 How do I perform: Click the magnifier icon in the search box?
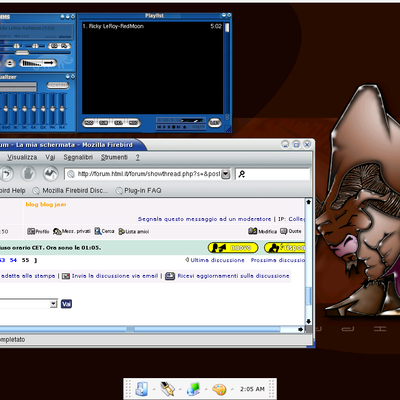click(242, 174)
